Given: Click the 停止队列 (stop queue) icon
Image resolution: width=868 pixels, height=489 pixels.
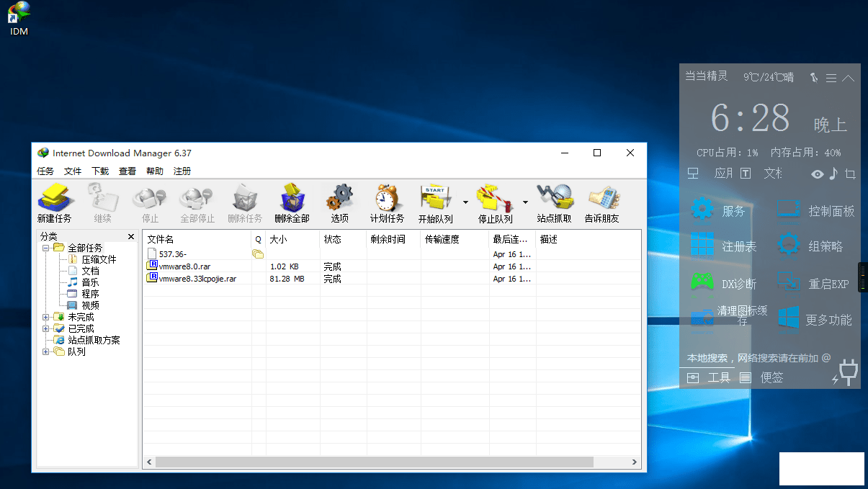Looking at the screenshot, I should (496, 203).
